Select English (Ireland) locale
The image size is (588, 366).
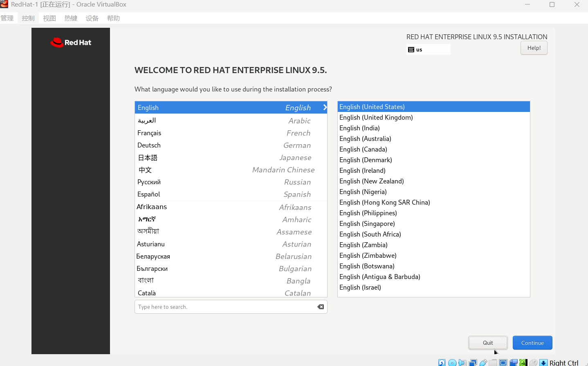[x=434, y=170]
